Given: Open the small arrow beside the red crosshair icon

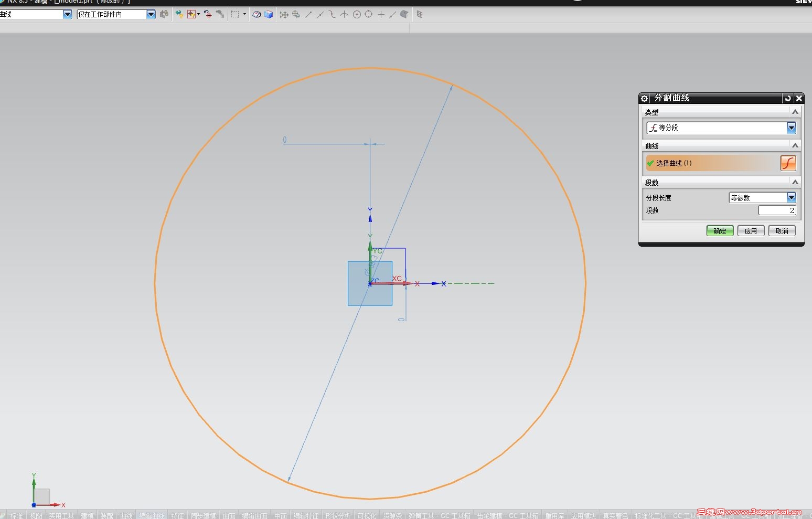Looking at the screenshot, I should [x=198, y=14].
